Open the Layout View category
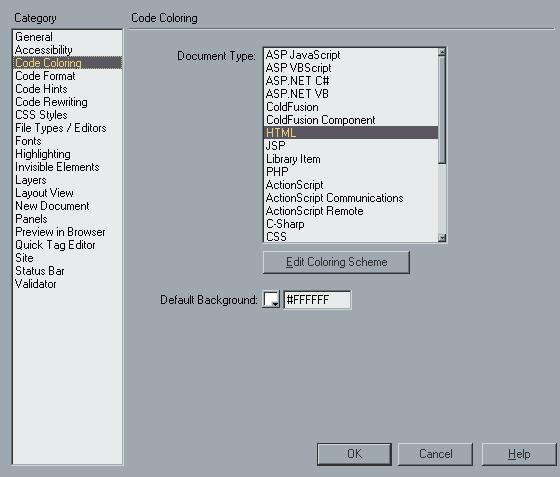The height and width of the screenshot is (477, 560). pos(68,193)
